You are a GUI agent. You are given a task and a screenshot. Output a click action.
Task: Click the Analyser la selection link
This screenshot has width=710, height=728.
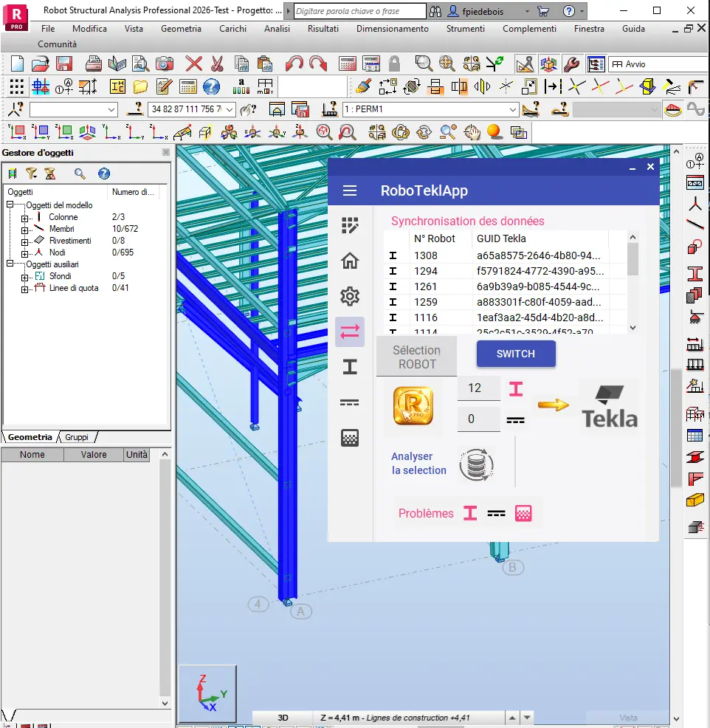coord(418,464)
